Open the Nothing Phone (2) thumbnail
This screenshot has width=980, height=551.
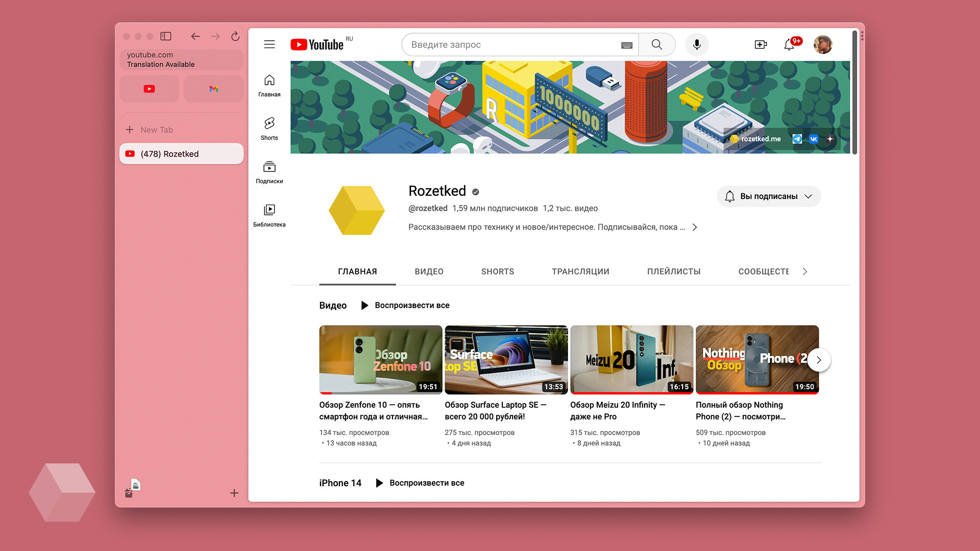pos(757,360)
